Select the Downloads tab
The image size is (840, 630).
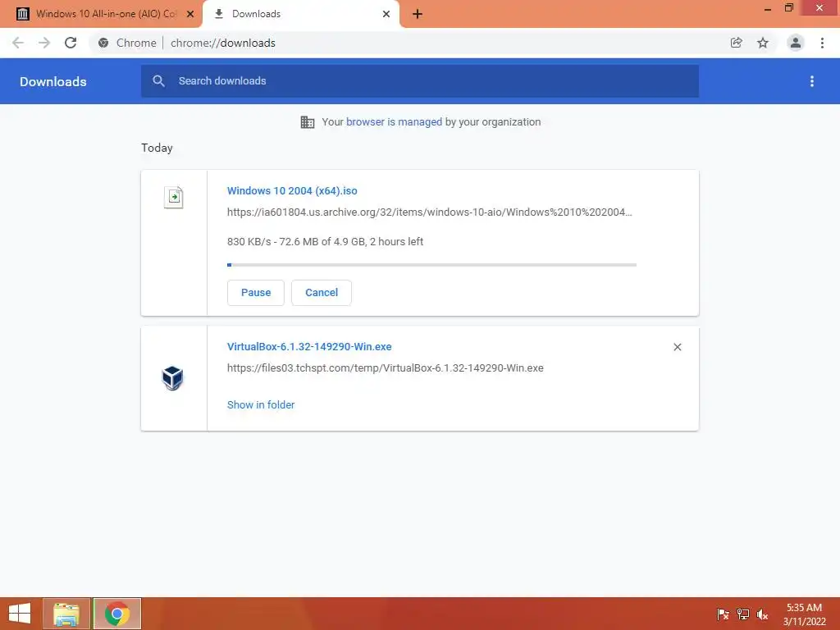click(x=301, y=14)
